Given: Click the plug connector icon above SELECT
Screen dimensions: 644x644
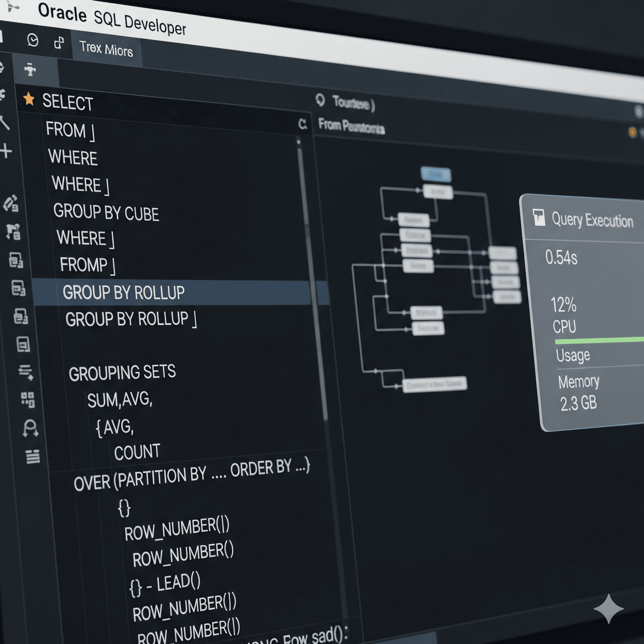Looking at the screenshot, I should click(x=30, y=69).
